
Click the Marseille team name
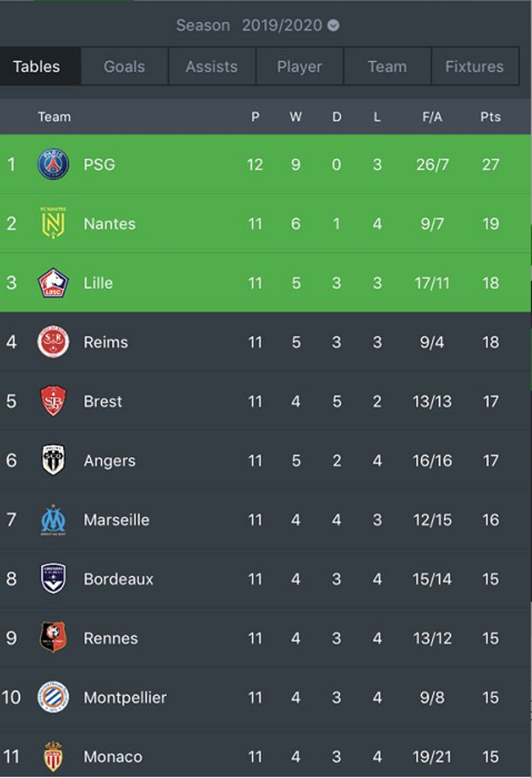117,520
